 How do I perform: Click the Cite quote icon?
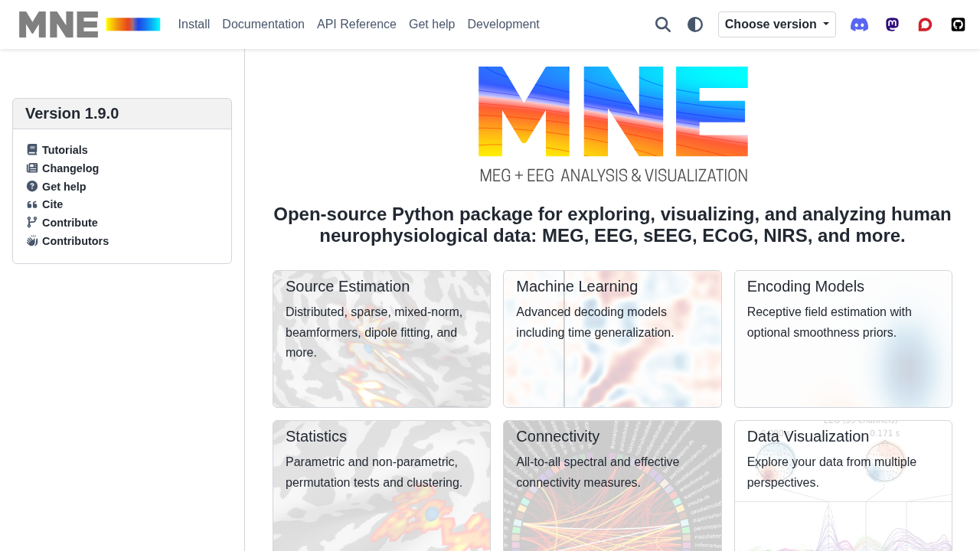(x=32, y=204)
